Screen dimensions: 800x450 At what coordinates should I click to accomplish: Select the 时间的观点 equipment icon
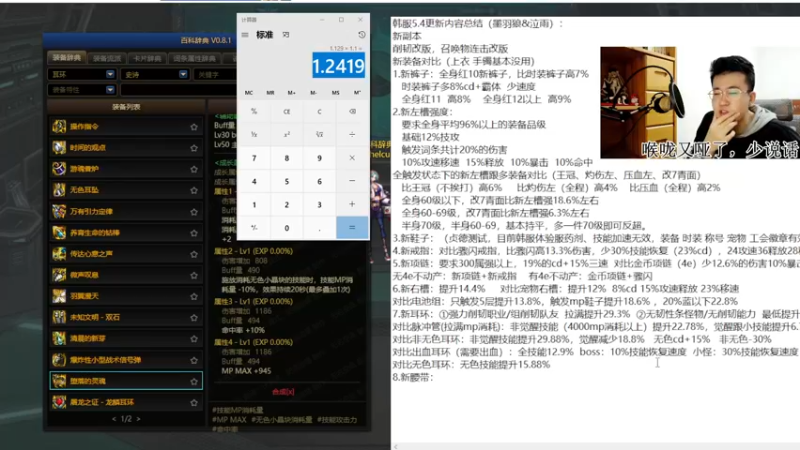coord(59,147)
